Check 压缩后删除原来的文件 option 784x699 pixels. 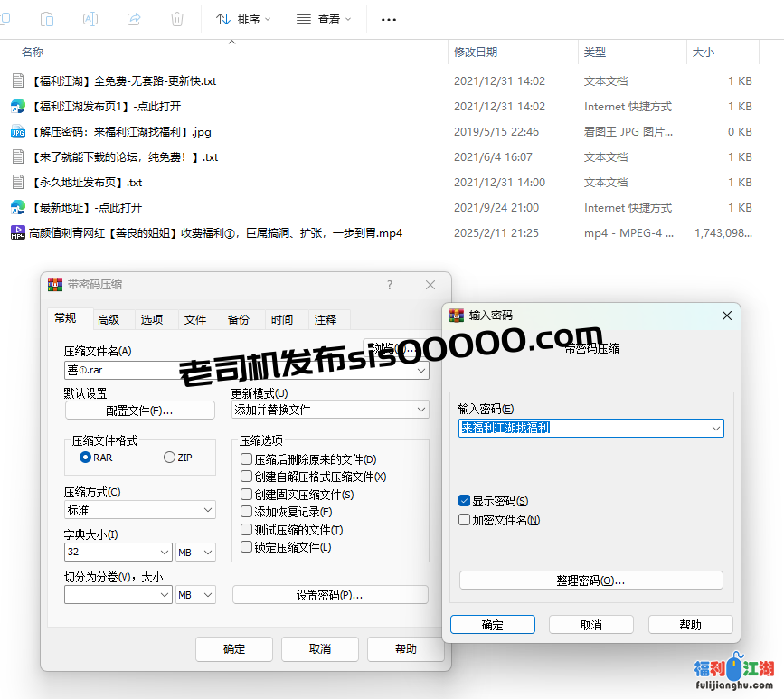point(247,459)
